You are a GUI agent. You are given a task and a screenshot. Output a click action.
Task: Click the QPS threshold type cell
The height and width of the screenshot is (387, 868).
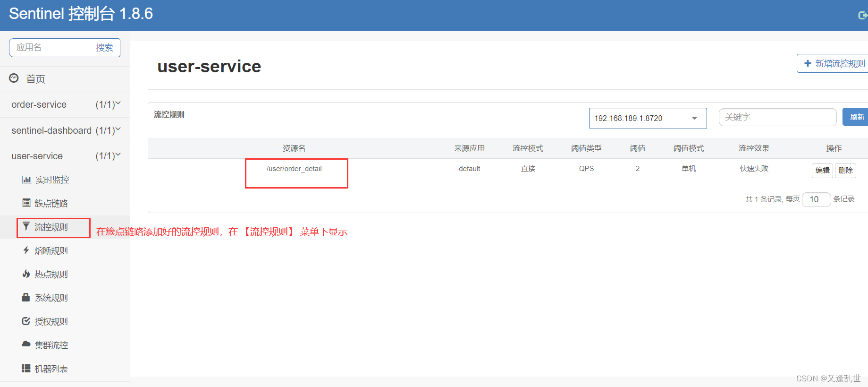(586, 169)
